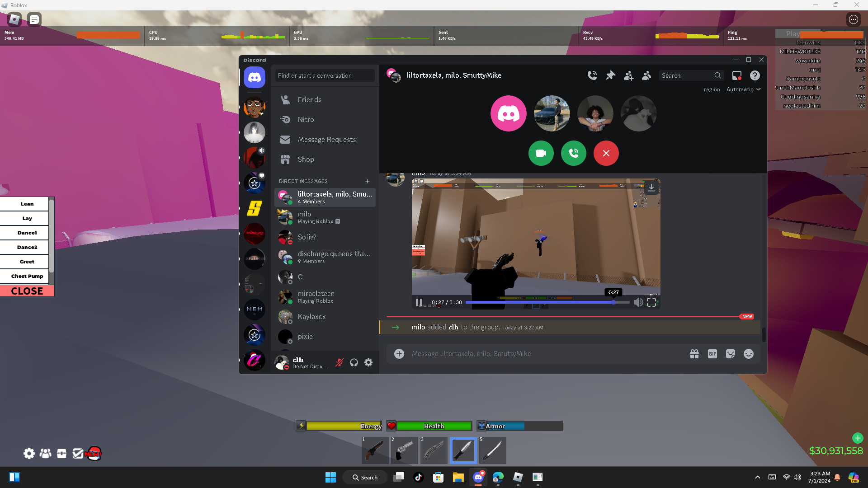Click CLOSE on emote menu

pos(27,291)
